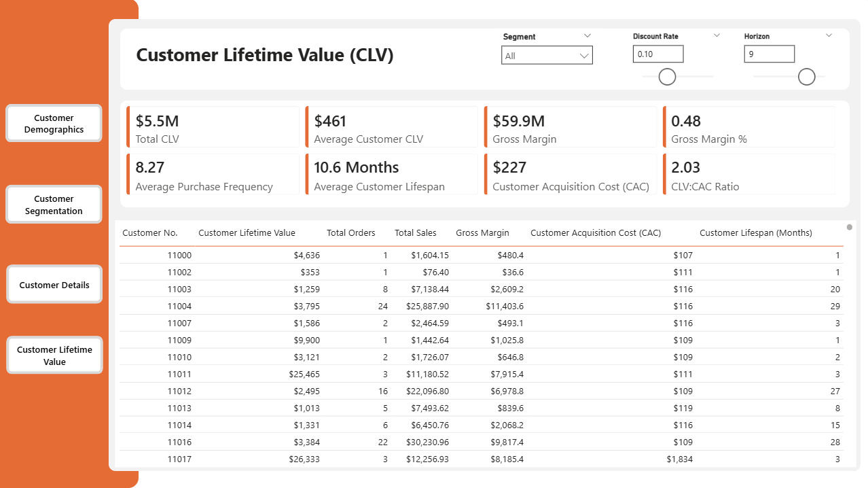This screenshot has height=488, width=868.
Task: Expand the Discount Rate slicer chevron
Action: [717, 36]
